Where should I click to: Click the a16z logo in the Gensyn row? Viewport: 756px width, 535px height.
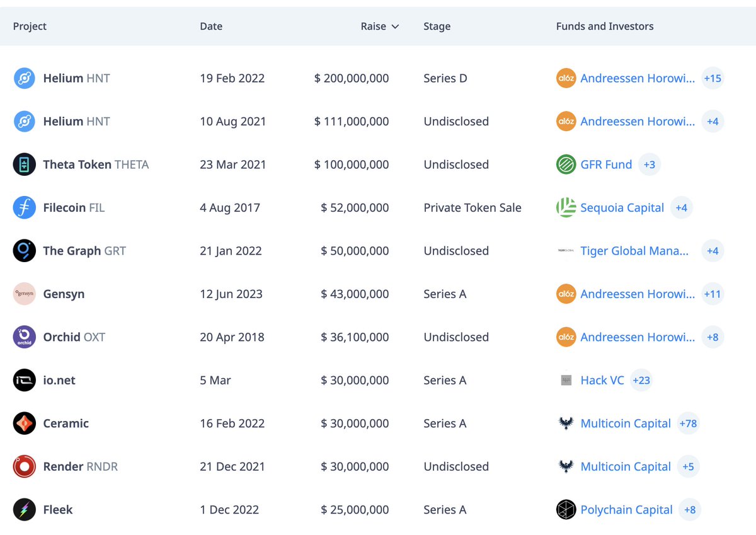point(566,294)
